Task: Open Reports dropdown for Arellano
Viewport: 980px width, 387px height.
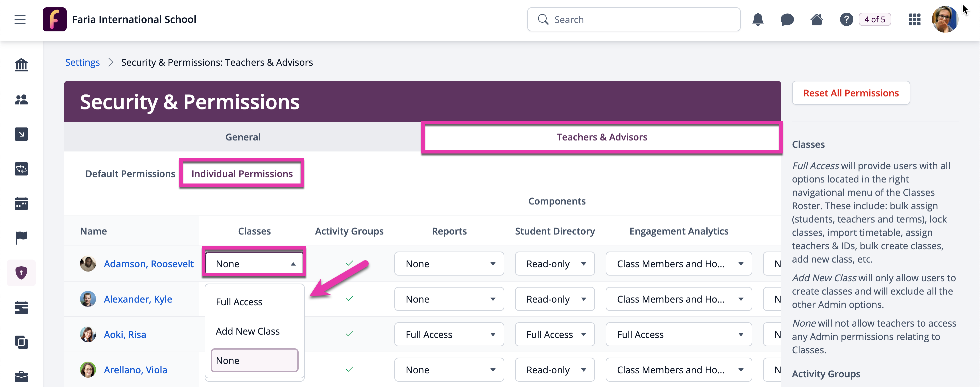Action: tap(449, 369)
